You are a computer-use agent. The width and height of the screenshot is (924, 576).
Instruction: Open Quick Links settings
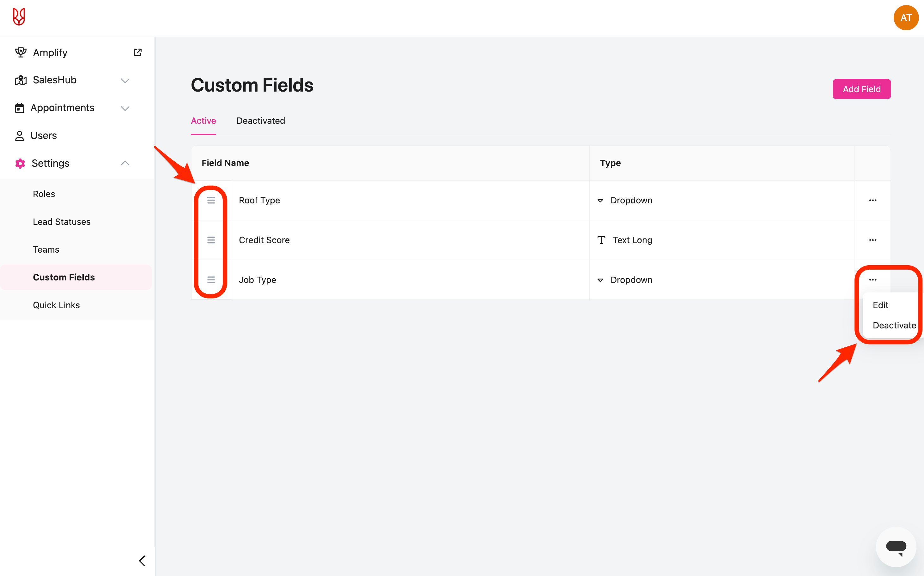[x=57, y=305]
